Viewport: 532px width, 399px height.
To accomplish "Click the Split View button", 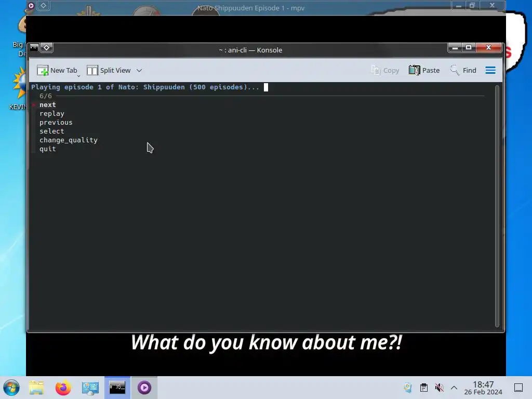I will pyautogui.click(x=109, y=70).
